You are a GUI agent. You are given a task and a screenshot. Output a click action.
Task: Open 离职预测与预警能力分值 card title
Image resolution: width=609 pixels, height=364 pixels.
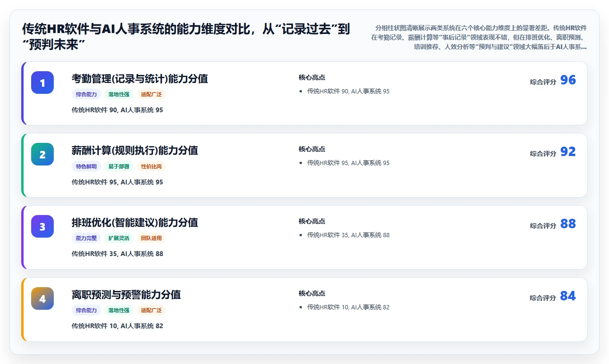pyautogui.click(x=126, y=295)
